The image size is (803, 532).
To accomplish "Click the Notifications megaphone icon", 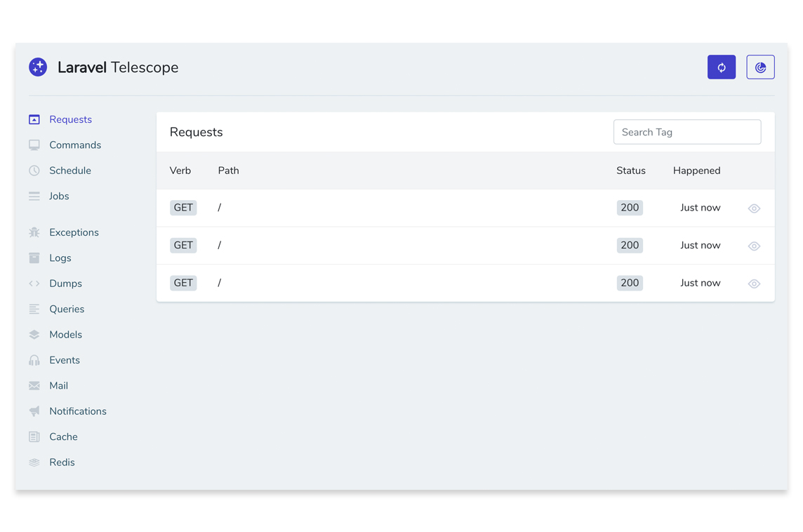I will pyautogui.click(x=34, y=411).
